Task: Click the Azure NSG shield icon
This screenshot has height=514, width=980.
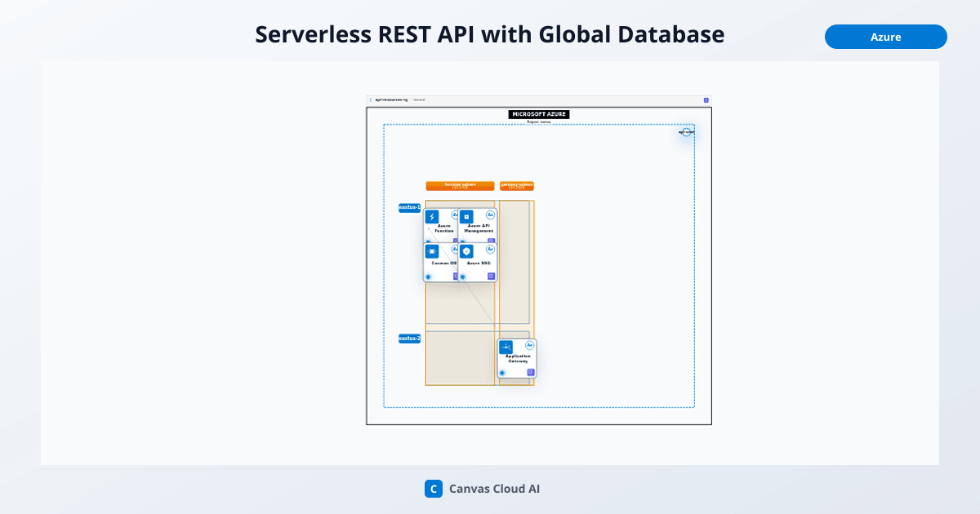Action: coord(466,251)
